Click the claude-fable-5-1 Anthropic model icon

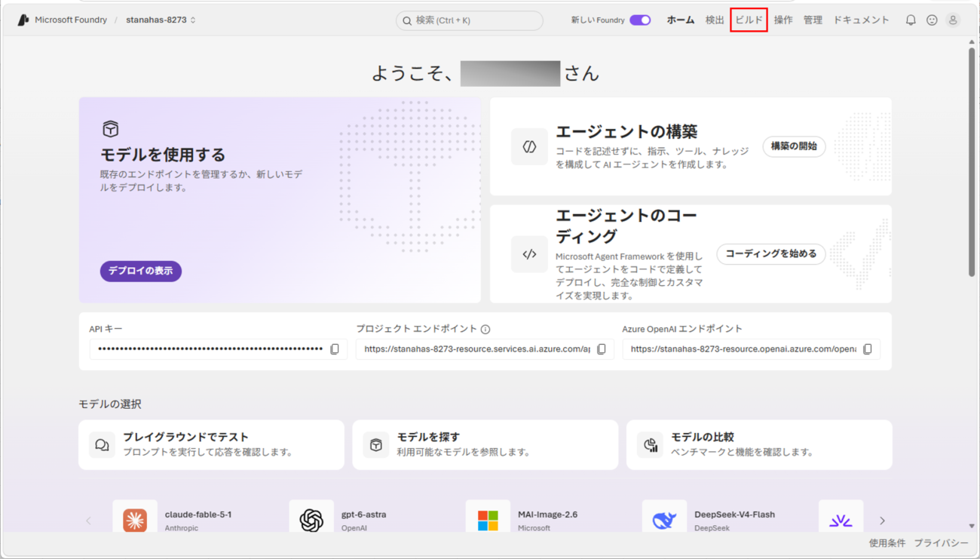[135, 520]
